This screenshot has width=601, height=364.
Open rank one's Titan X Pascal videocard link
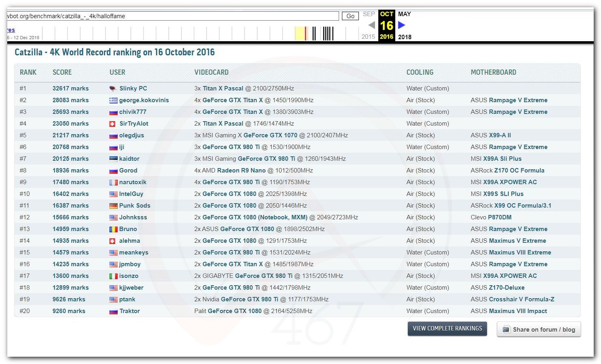point(223,88)
